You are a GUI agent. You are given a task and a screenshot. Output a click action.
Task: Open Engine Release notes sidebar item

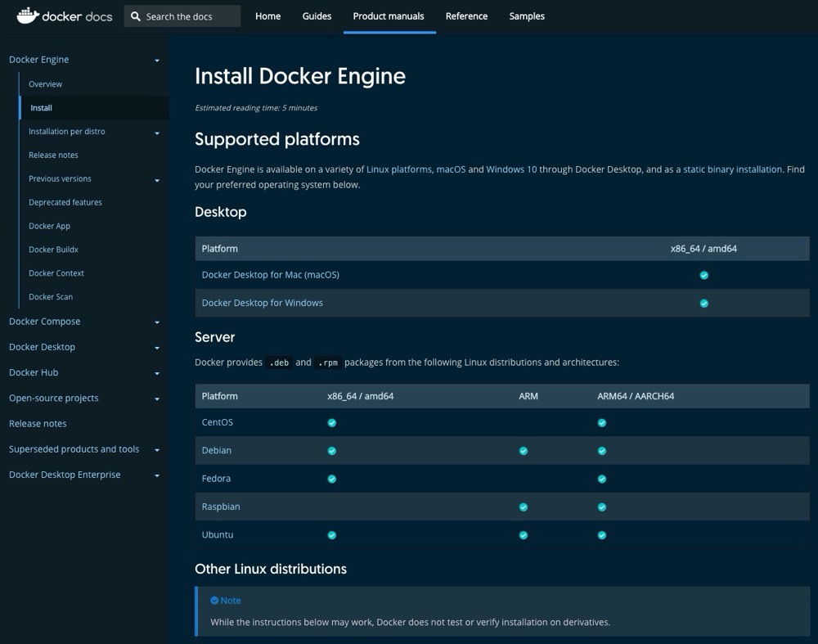[x=53, y=155]
